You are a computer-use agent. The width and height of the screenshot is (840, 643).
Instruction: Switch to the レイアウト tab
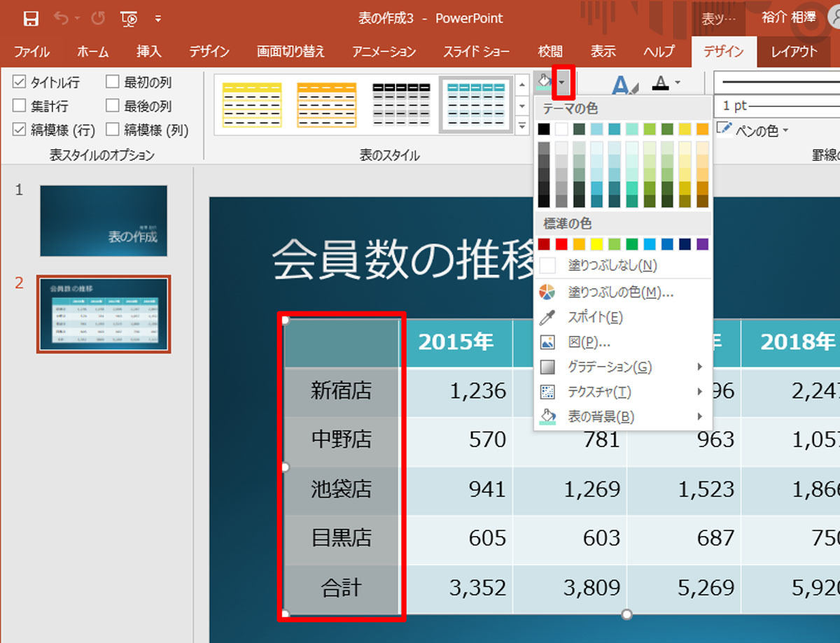(794, 52)
